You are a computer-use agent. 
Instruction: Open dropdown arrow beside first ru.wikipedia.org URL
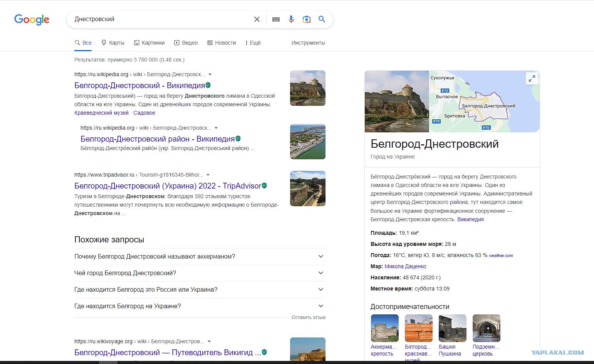pyautogui.click(x=210, y=74)
